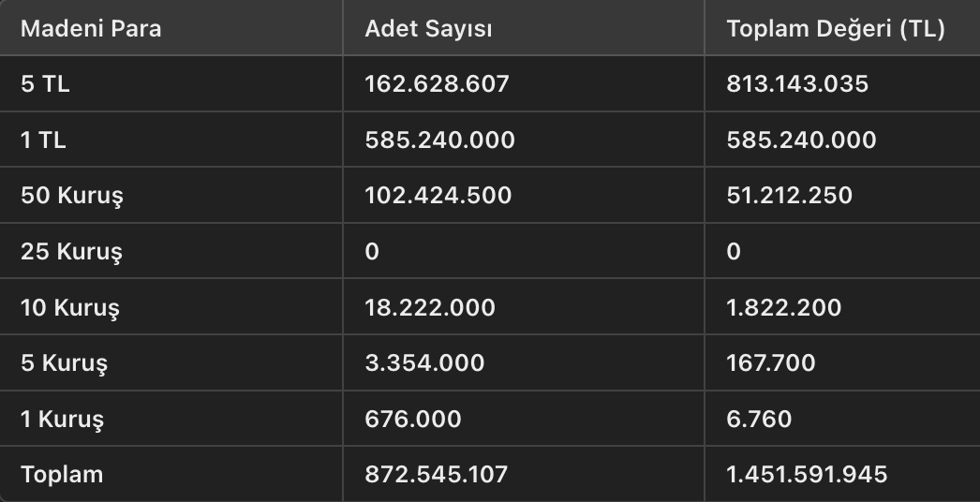Click the 3.354.000 count cell
Image resolution: width=980 pixels, height=502 pixels.
click(x=424, y=362)
